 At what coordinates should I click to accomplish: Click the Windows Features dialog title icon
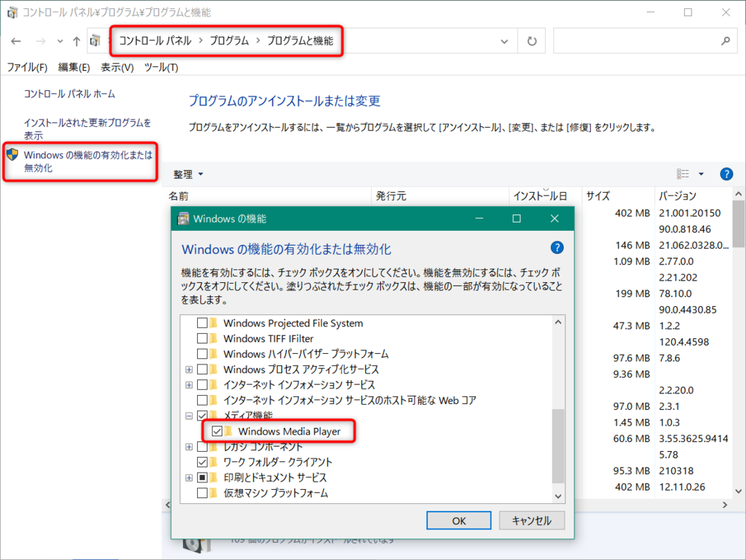(x=183, y=219)
